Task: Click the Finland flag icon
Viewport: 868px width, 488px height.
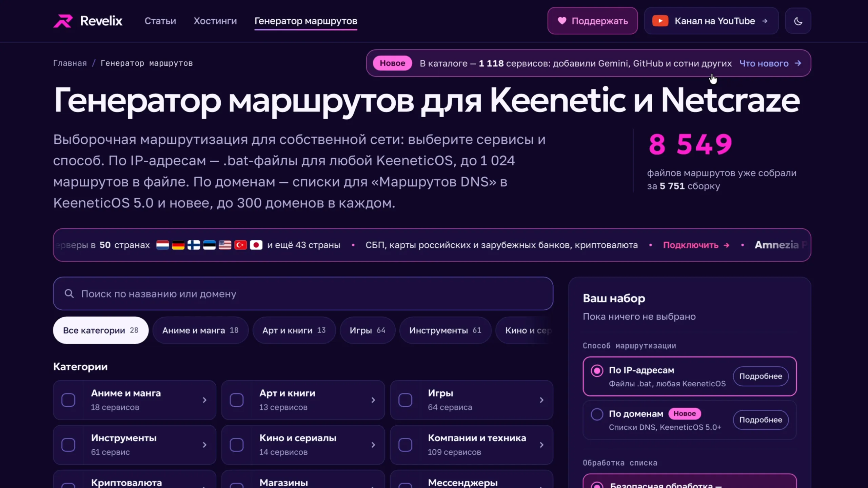Action: (194, 245)
